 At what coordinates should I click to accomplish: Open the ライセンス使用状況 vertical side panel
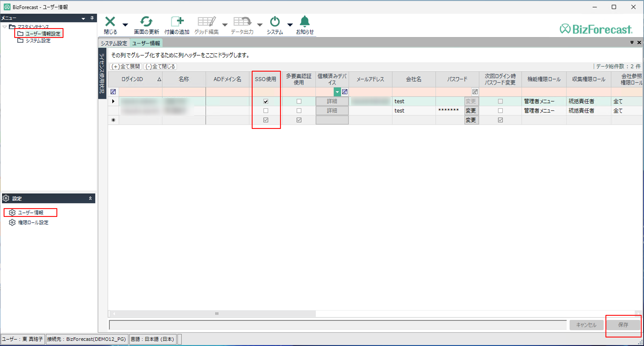pyautogui.click(x=102, y=73)
